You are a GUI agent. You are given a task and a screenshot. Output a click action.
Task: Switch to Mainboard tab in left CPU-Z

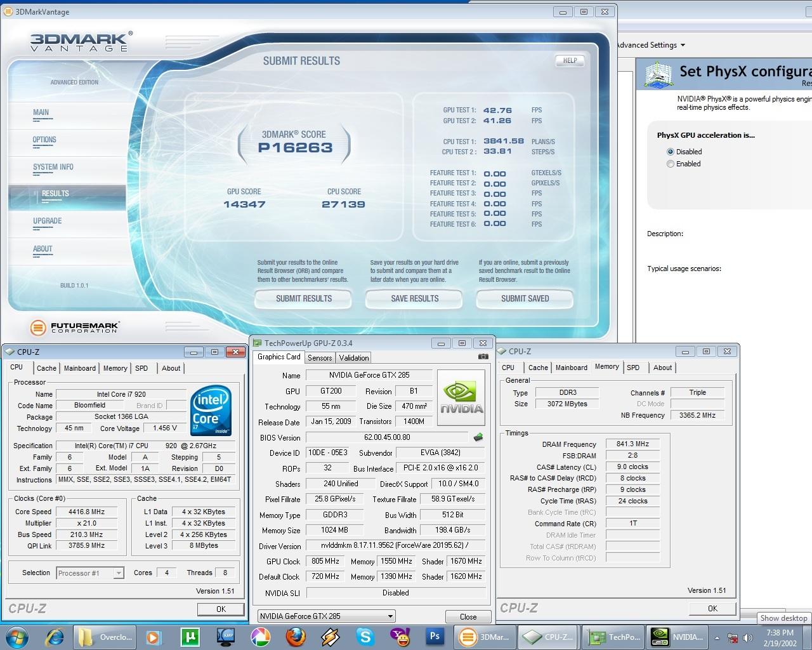pyautogui.click(x=80, y=368)
